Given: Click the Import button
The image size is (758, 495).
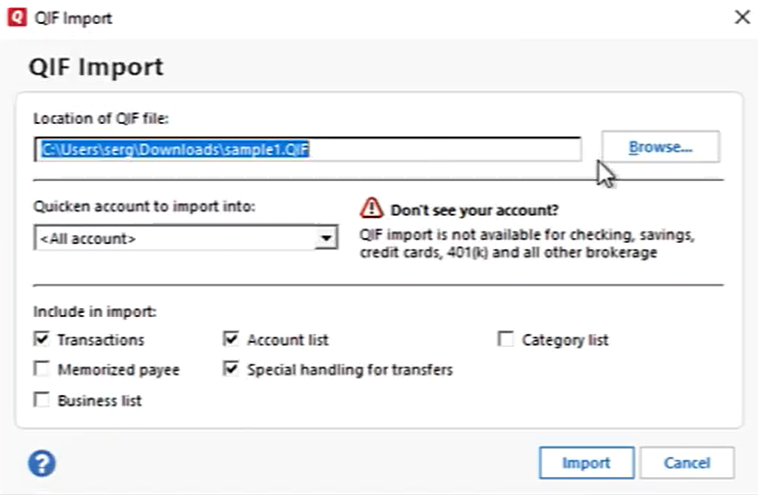Looking at the screenshot, I should click(x=586, y=463).
